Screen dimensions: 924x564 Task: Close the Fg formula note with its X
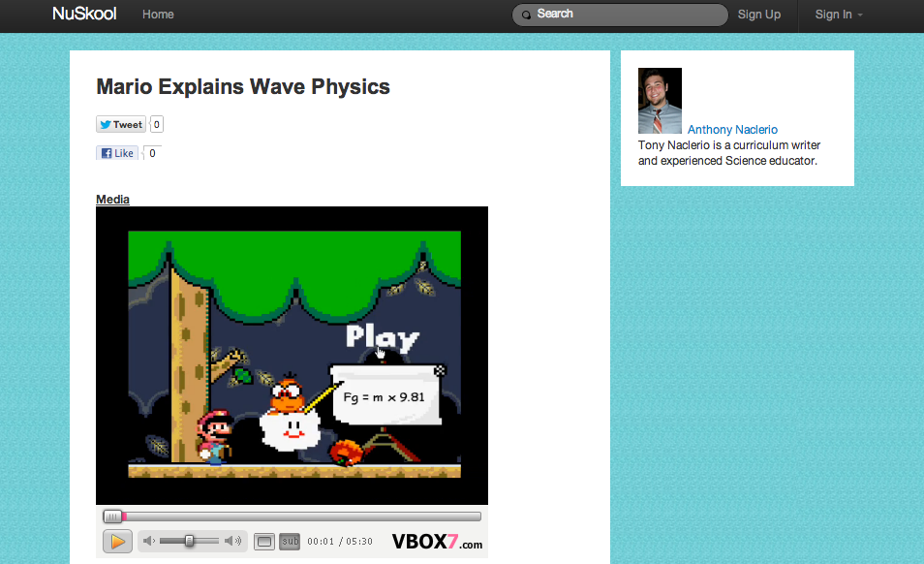click(440, 370)
